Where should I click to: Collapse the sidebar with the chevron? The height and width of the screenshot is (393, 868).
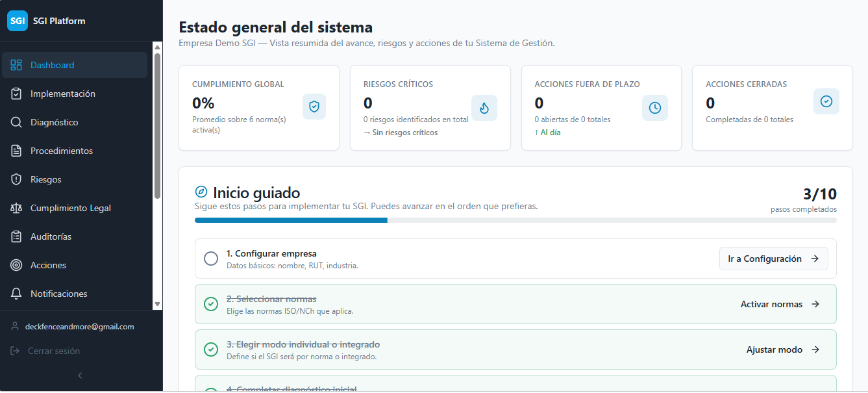coord(81,375)
